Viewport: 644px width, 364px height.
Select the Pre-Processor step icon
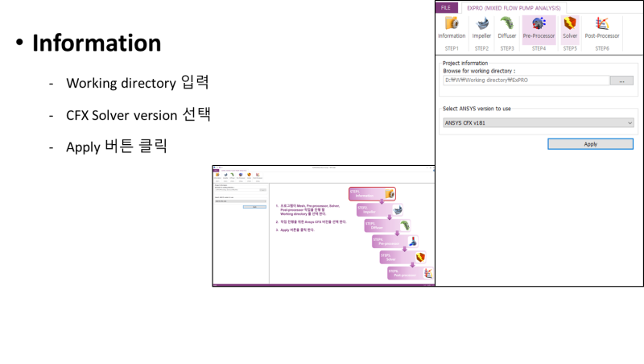[539, 28]
